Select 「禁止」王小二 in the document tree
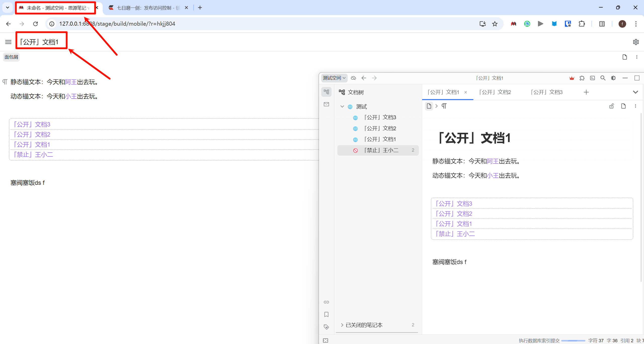 (381, 150)
